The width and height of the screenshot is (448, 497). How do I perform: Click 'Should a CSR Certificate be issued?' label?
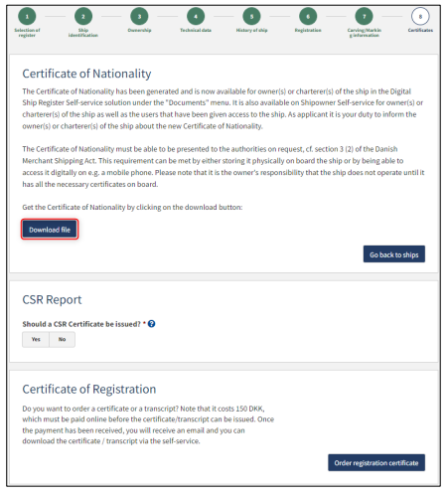click(x=81, y=324)
